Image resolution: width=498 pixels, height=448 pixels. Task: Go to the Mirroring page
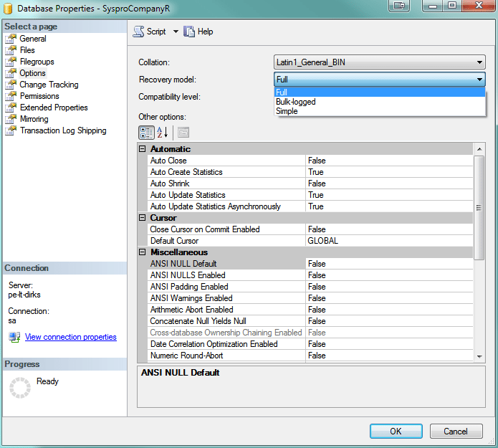pyautogui.click(x=34, y=119)
